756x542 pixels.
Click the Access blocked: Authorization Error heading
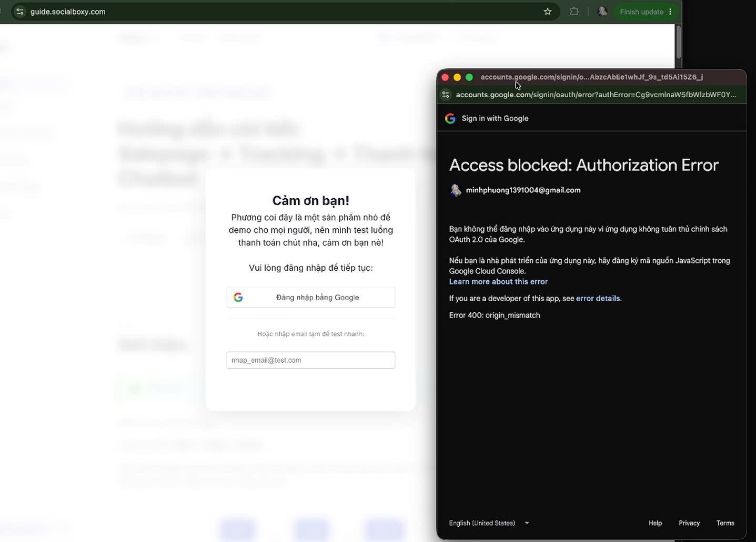point(583,165)
